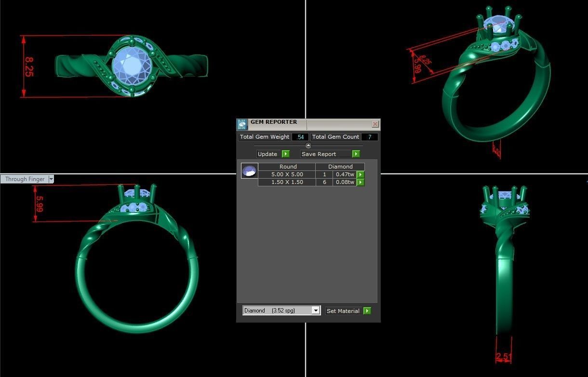This screenshot has height=377, width=588.
Task: Click the 0.47tw weight cell
Action: pyautogui.click(x=345, y=175)
